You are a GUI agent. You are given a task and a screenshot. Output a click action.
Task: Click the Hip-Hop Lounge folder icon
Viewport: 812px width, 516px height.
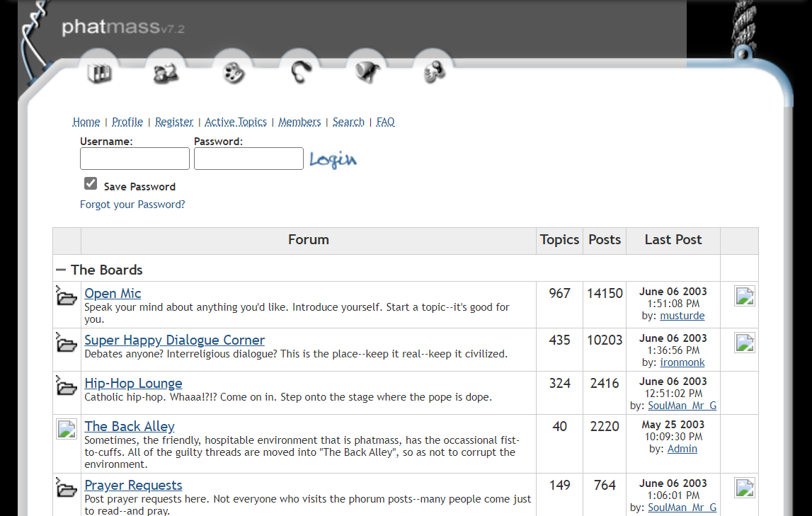coord(67,386)
